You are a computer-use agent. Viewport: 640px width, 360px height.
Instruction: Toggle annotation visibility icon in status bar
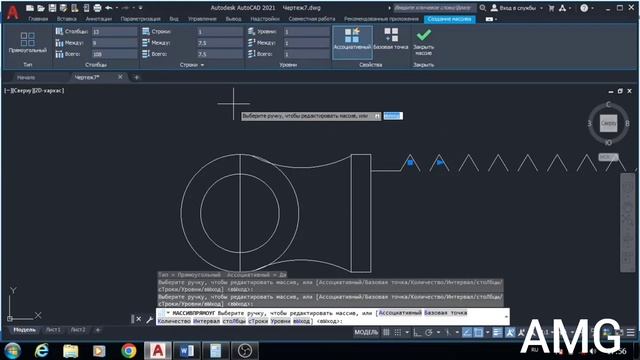coord(510,333)
